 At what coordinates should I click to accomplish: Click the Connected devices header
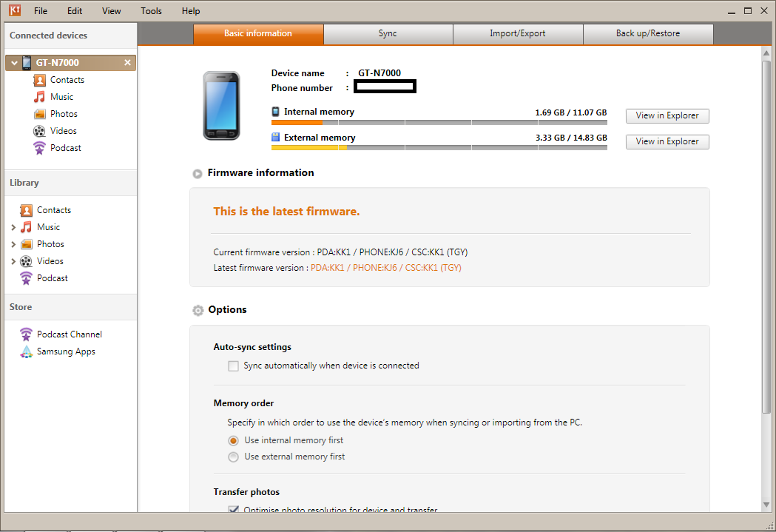(x=49, y=36)
